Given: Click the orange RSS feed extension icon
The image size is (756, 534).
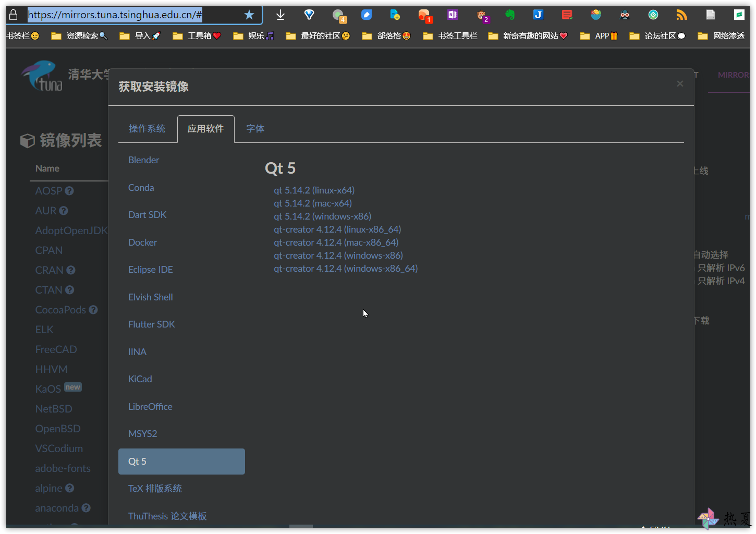Looking at the screenshot, I should pos(681,15).
